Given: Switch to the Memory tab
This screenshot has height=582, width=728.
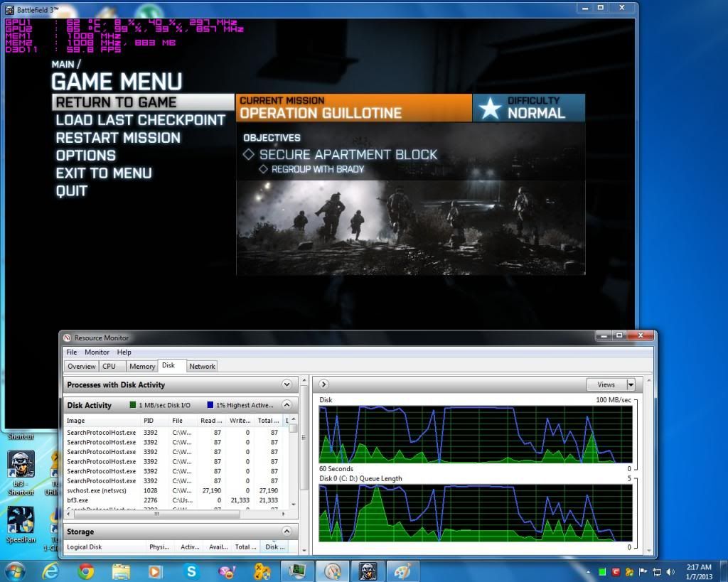Looking at the screenshot, I should (142, 366).
